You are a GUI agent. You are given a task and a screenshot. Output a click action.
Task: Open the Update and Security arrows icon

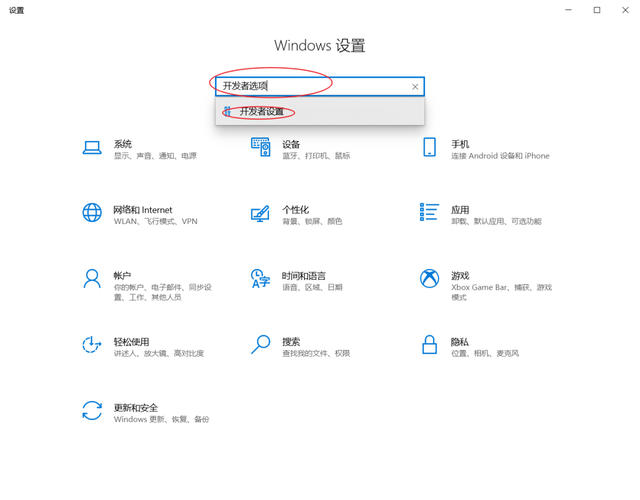[x=92, y=410]
